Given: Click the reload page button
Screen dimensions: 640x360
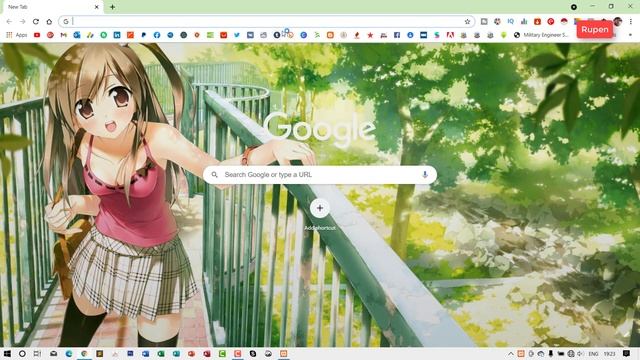Looking at the screenshot, I should tap(36, 22).
